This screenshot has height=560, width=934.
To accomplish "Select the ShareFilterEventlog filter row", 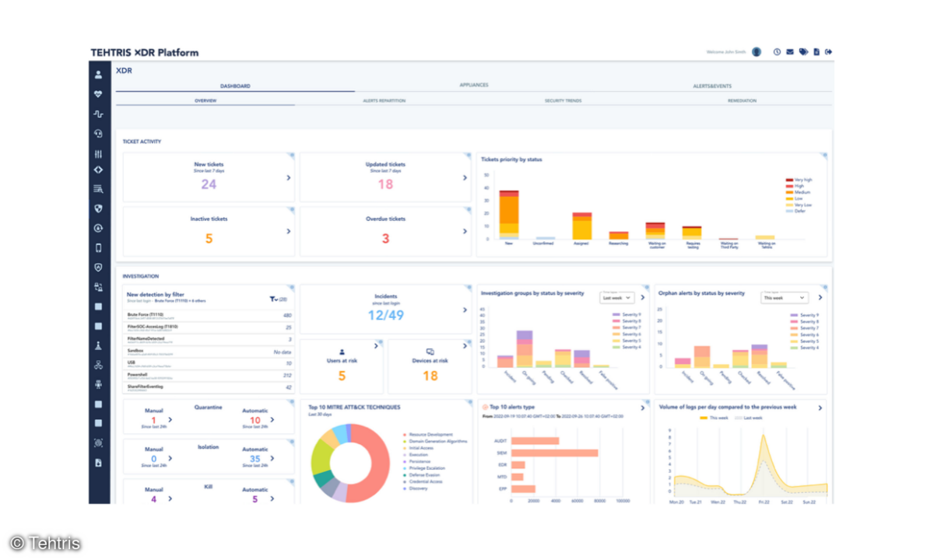I will pyautogui.click(x=209, y=387).
